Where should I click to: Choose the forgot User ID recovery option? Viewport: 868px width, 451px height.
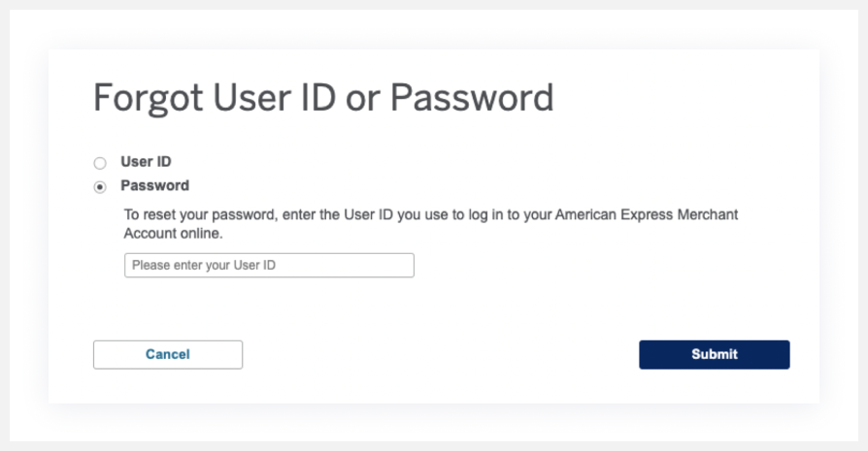(x=100, y=164)
